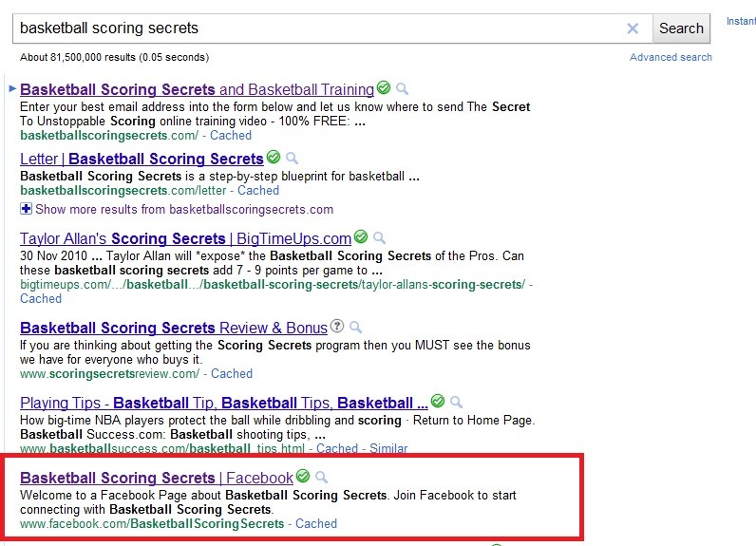756x546 pixels.
Task: Click the magnifier preview beside the Letter result
Action: (x=293, y=159)
